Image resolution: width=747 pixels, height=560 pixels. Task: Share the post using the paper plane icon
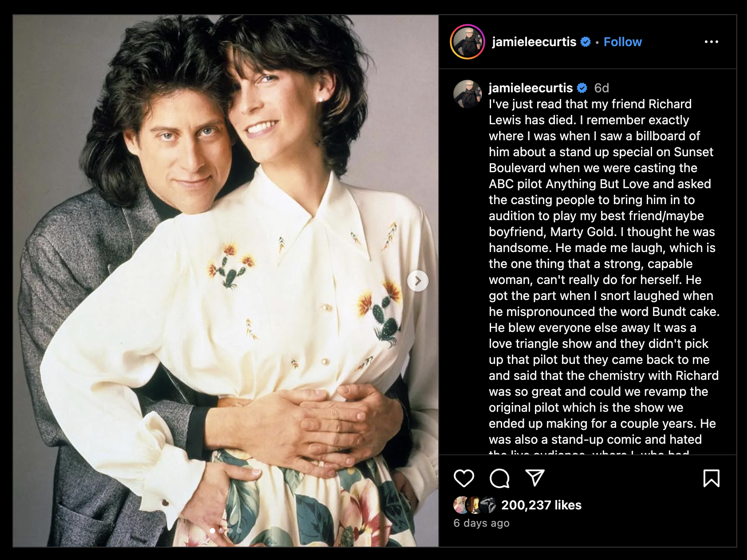[x=535, y=478]
